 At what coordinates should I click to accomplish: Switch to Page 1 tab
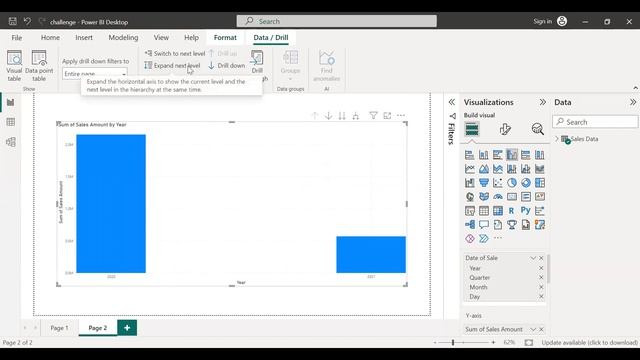click(x=60, y=328)
